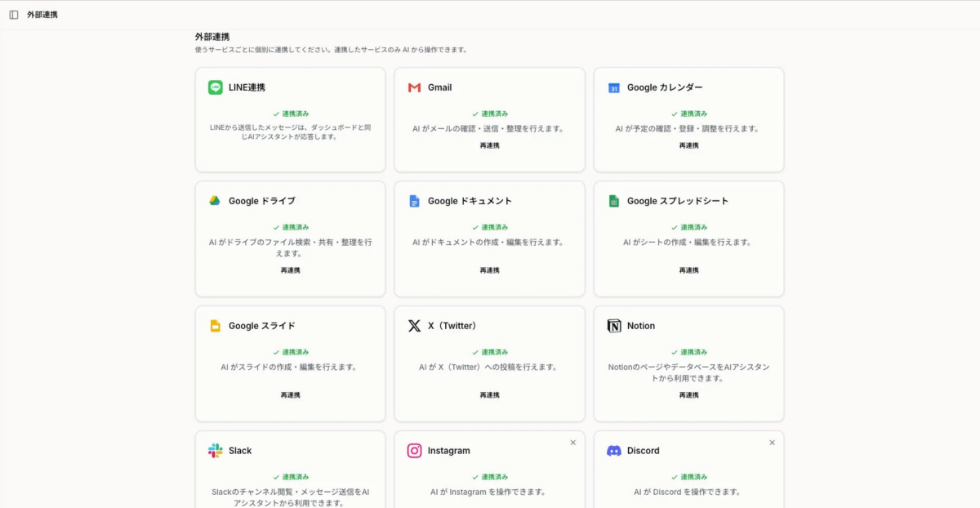
Task: Click the LINE連携 card title
Action: (x=247, y=87)
